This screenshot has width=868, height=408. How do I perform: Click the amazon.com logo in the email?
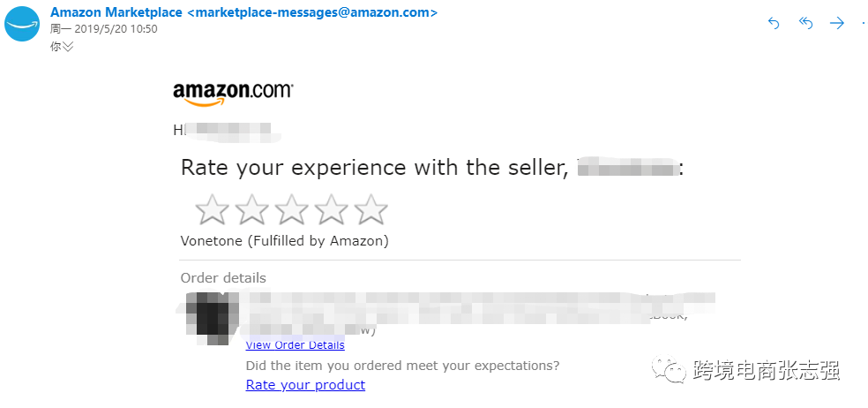tap(233, 93)
